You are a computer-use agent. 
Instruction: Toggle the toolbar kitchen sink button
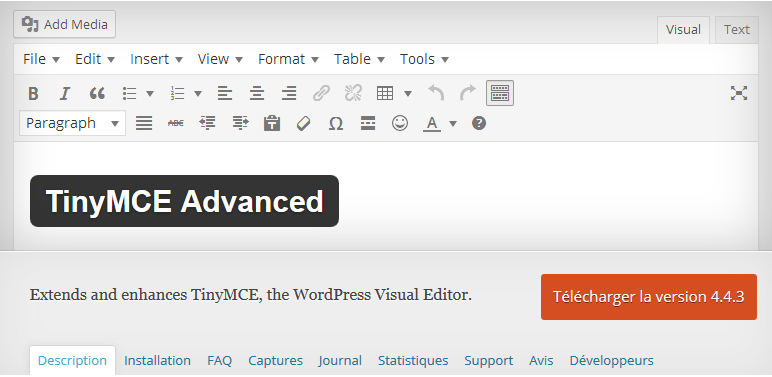(x=500, y=93)
